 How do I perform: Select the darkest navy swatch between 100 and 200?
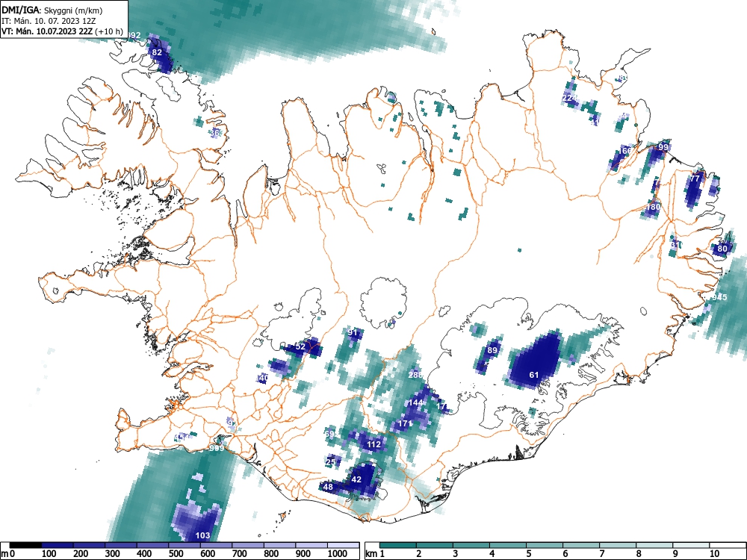58,545
